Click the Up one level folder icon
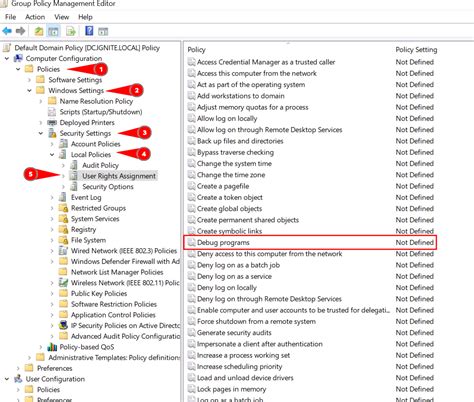 39,31
